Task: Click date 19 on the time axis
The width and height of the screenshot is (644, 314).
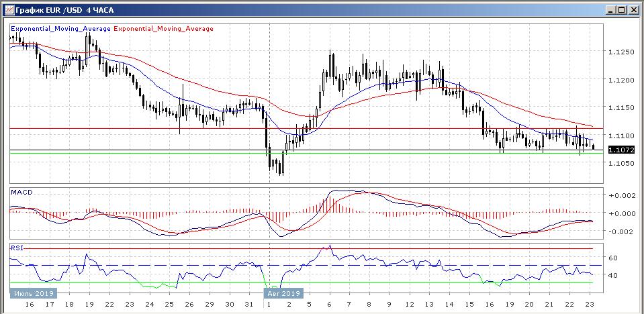Action: [x=89, y=304]
